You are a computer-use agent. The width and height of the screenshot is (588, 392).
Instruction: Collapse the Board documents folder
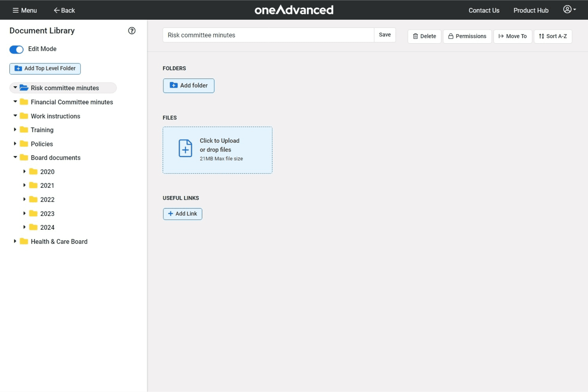coord(15,158)
